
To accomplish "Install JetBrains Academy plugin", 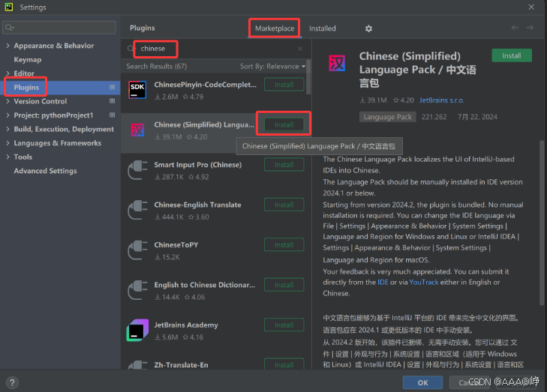I will (x=284, y=325).
